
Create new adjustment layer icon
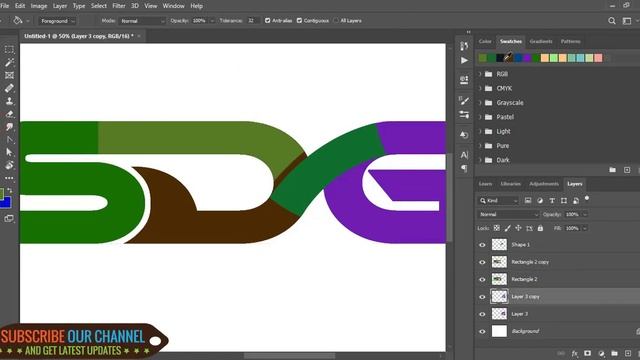tap(601, 353)
